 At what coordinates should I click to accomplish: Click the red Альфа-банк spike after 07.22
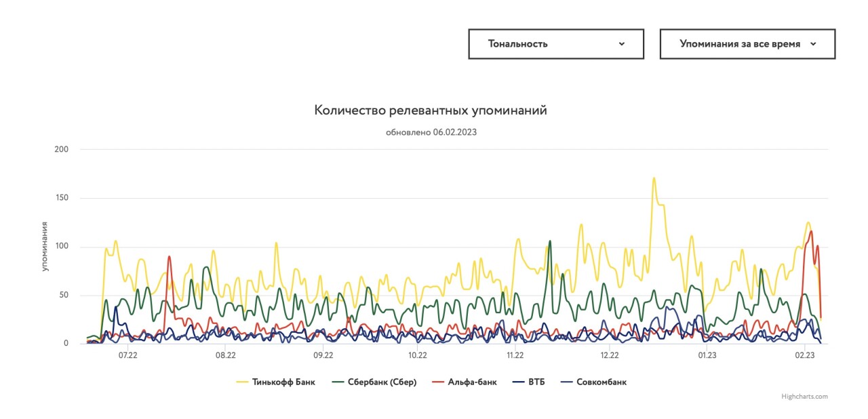click(x=169, y=257)
